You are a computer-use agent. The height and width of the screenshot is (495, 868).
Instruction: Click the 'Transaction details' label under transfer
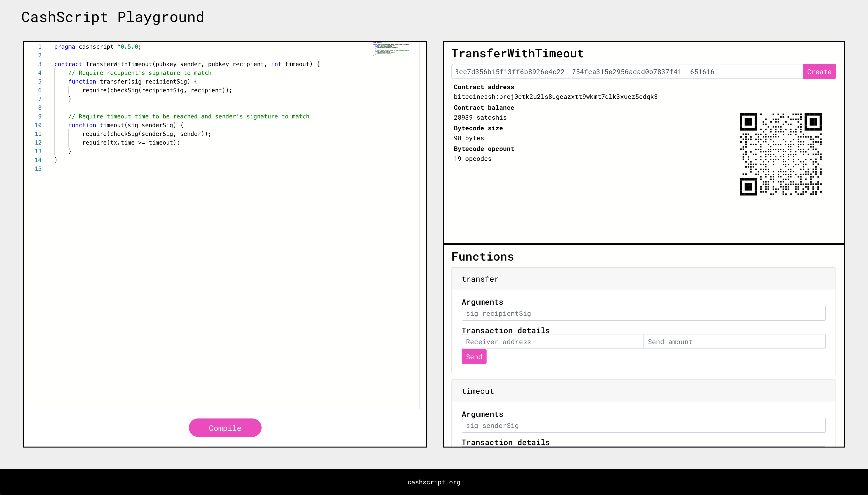click(x=506, y=331)
